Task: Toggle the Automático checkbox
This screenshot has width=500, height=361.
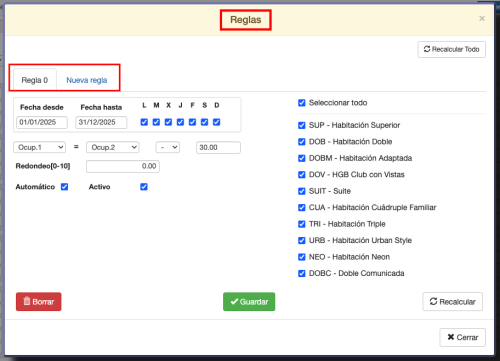Action: [64, 187]
